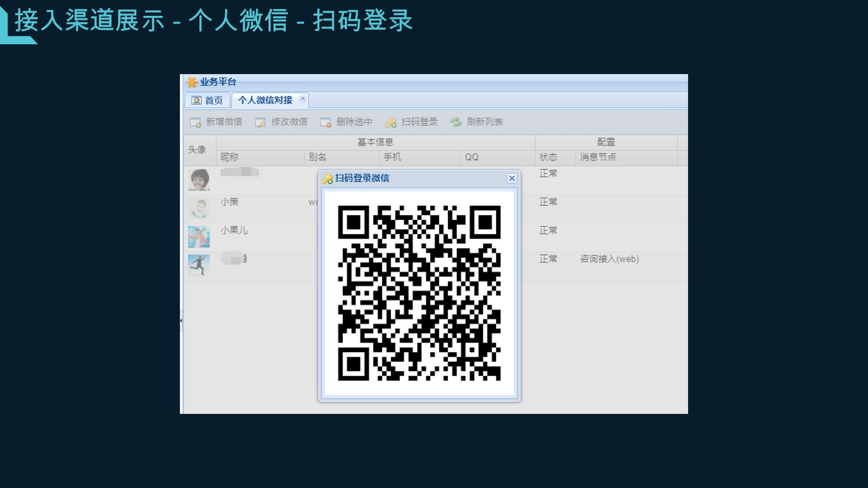
Task: Click the key icon in 扫码登录微信 dialog title
Action: (327, 179)
